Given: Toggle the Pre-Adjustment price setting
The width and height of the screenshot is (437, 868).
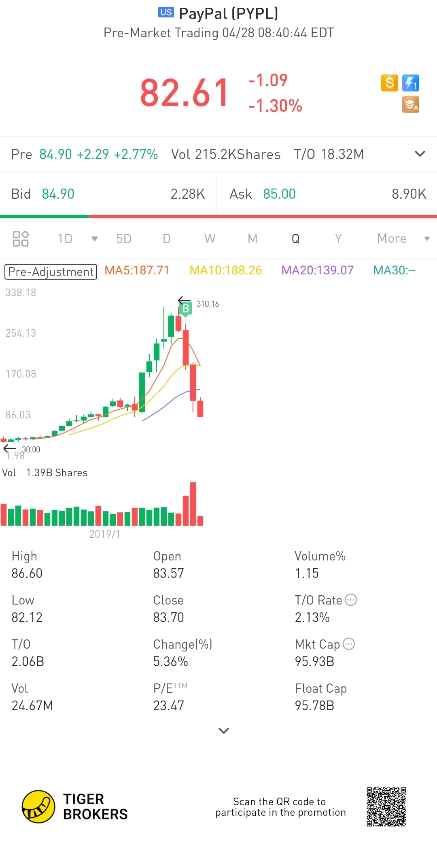Looking at the screenshot, I should pos(51,272).
